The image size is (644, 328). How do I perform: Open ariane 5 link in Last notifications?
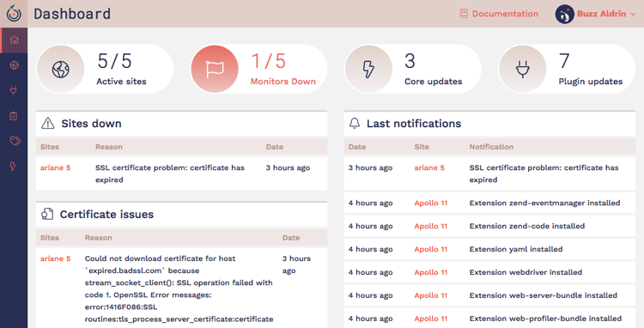pyautogui.click(x=429, y=167)
